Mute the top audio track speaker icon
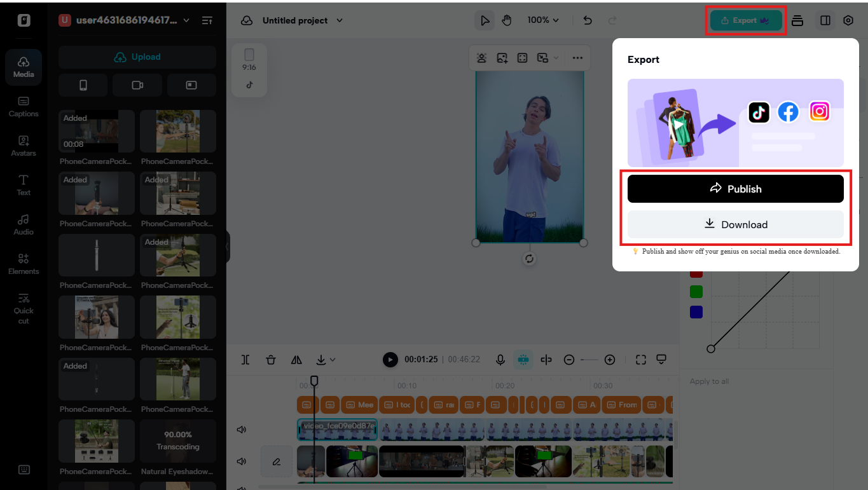This screenshot has height=490, width=868. point(242,429)
